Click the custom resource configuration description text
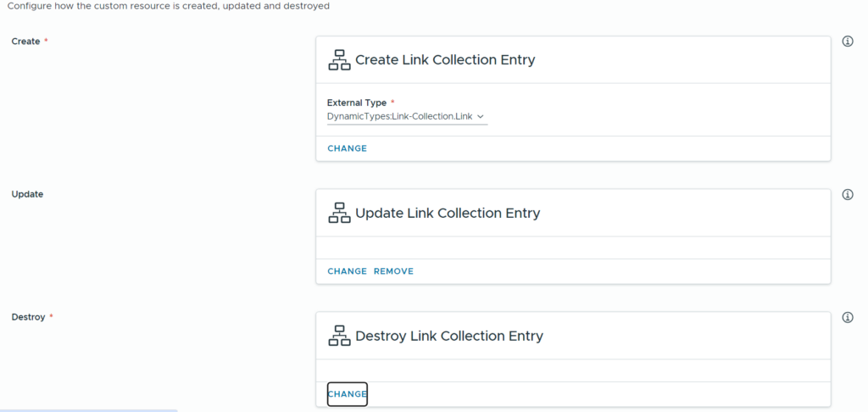 [168, 6]
